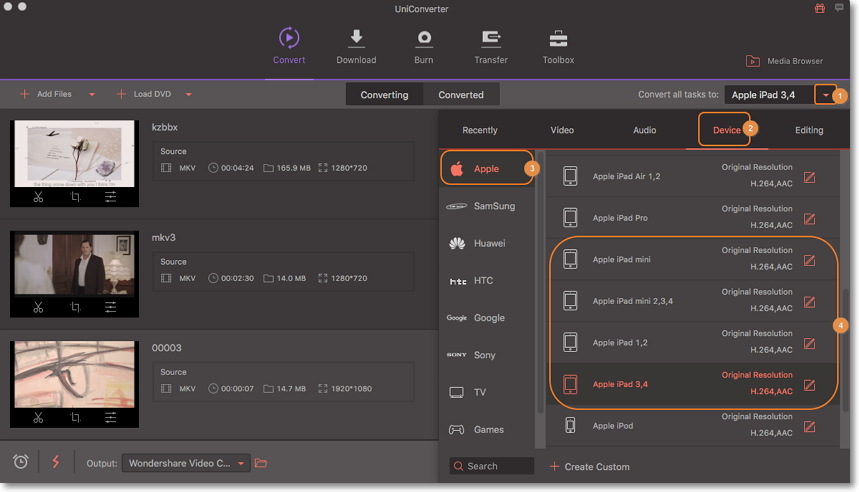Select the Video format tab

pyautogui.click(x=562, y=130)
